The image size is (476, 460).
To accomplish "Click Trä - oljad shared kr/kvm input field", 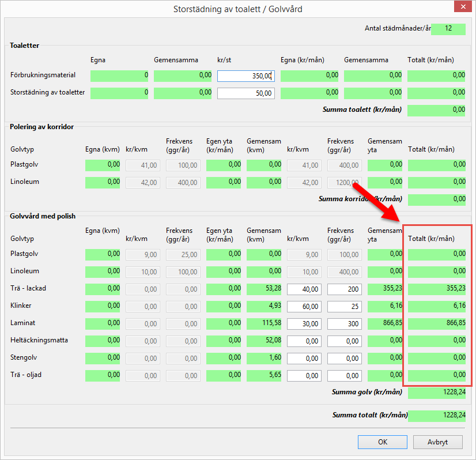I will (x=304, y=376).
